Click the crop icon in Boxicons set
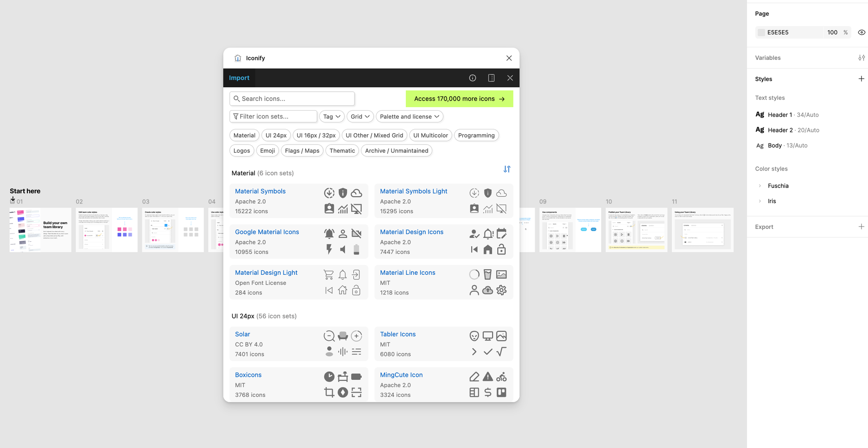868x448 pixels. [329, 392]
